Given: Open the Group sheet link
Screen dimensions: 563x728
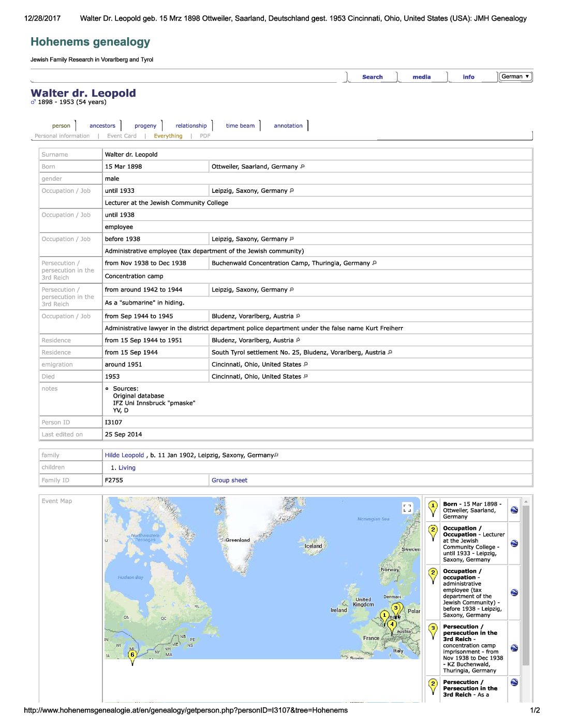Looking at the screenshot, I should pyautogui.click(x=229, y=480).
